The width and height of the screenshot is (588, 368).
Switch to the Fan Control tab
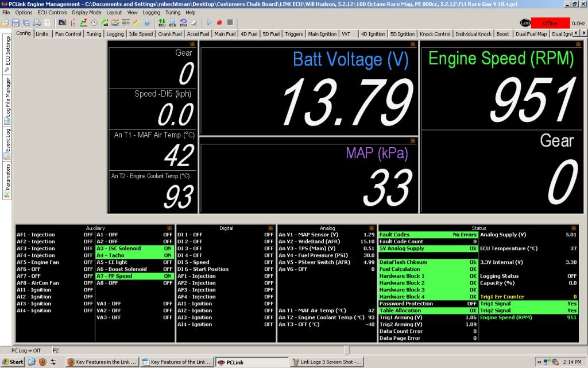[x=68, y=34]
